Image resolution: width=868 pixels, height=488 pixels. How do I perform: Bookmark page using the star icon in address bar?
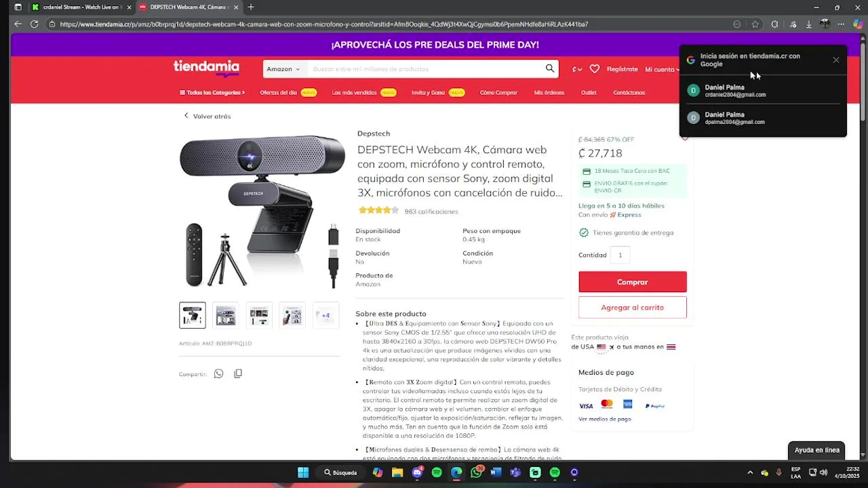(x=755, y=24)
